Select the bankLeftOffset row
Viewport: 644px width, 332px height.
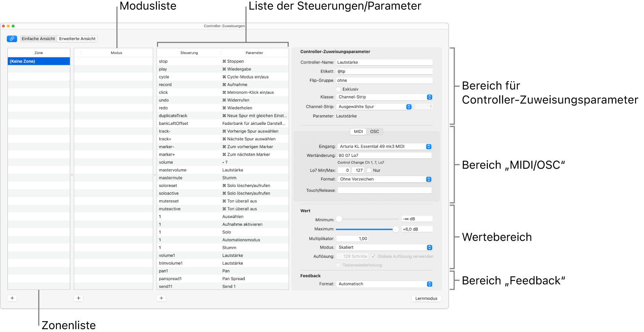click(x=223, y=123)
